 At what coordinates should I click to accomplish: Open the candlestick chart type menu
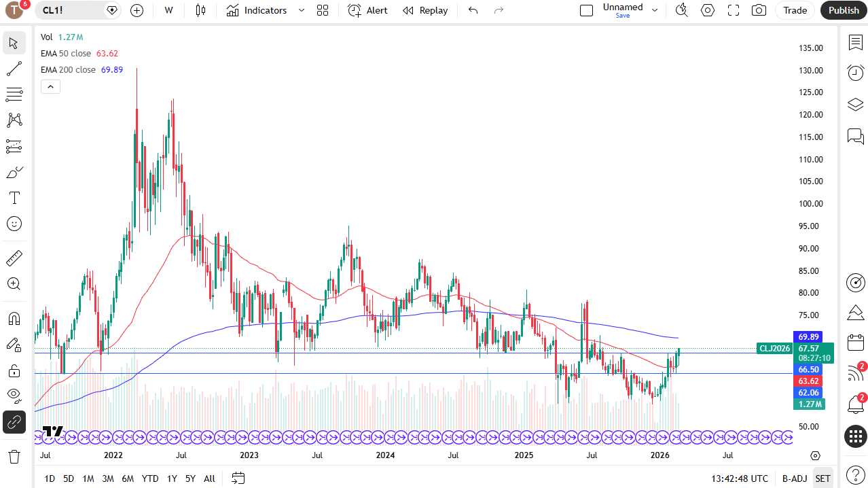[200, 10]
